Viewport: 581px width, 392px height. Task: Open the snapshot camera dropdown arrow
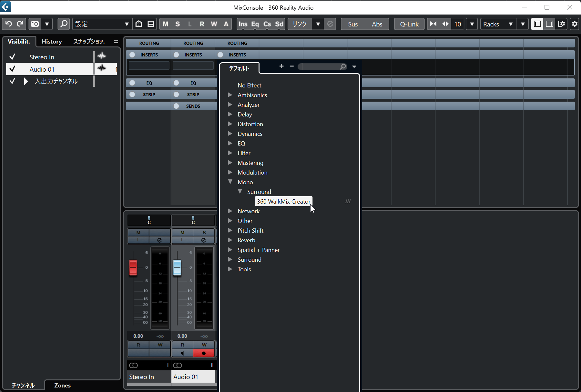47,24
